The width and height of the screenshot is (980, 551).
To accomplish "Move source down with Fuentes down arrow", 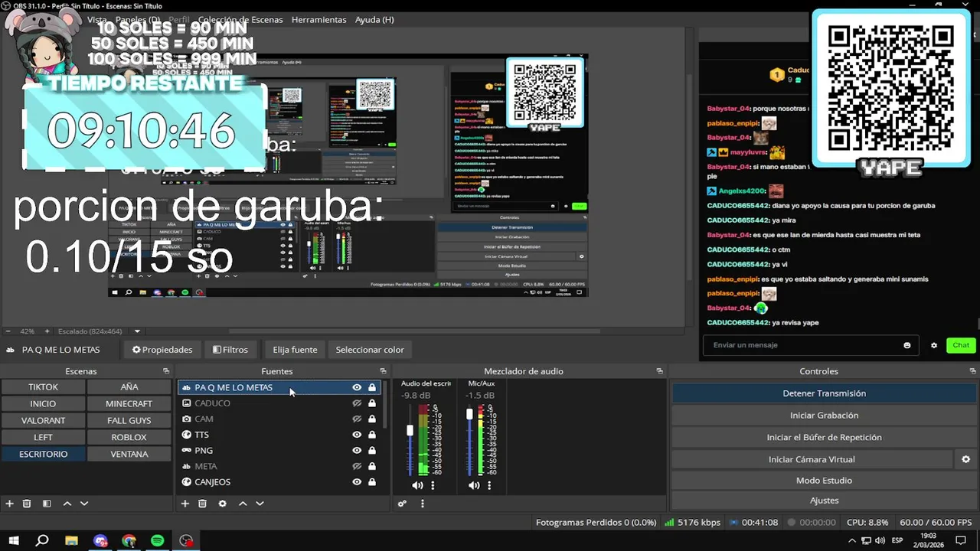I will point(260,504).
